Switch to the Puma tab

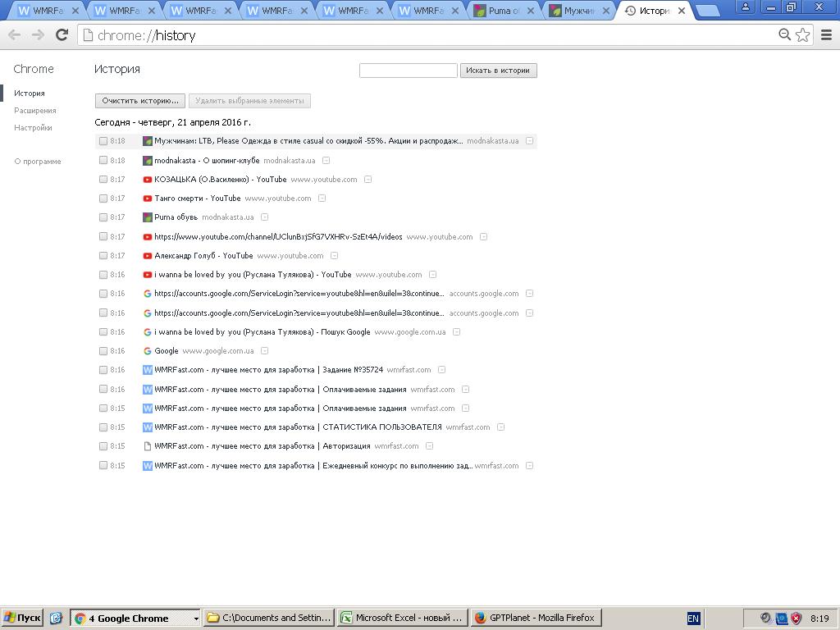pyautogui.click(x=504, y=10)
